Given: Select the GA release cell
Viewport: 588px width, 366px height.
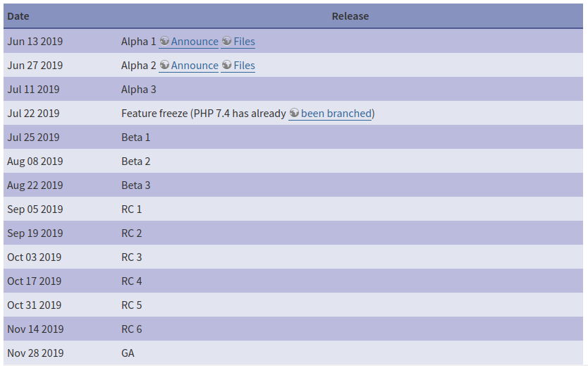Looking at the screenshot, I should pyautogui.click(x=128, y=353).
